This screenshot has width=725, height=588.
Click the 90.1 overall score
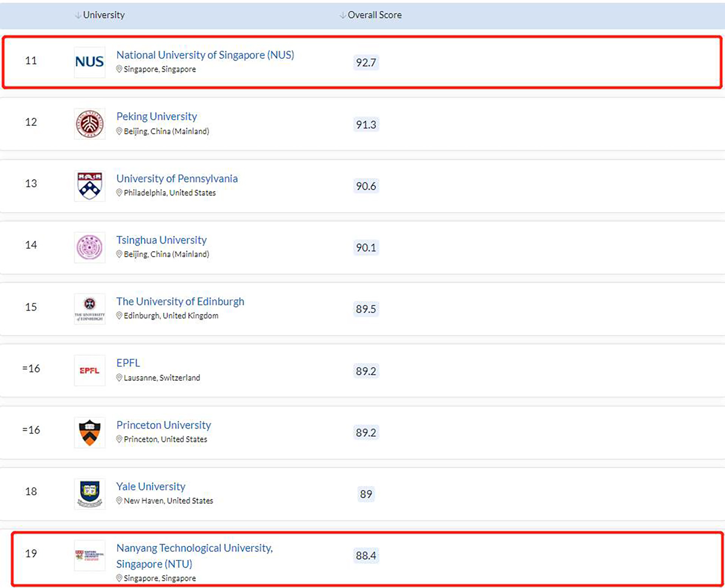[366, 248]
